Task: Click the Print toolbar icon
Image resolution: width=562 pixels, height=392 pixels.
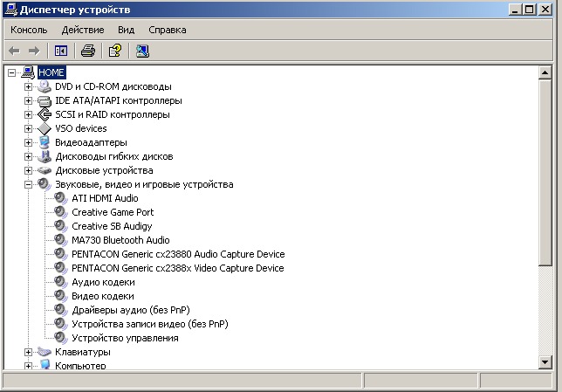Action: tap(88, 51)
